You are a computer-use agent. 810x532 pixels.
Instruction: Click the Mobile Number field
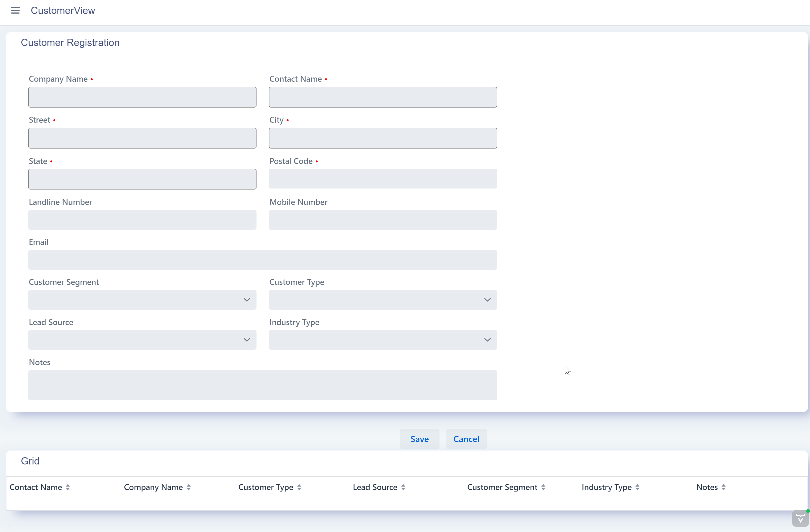383,220
